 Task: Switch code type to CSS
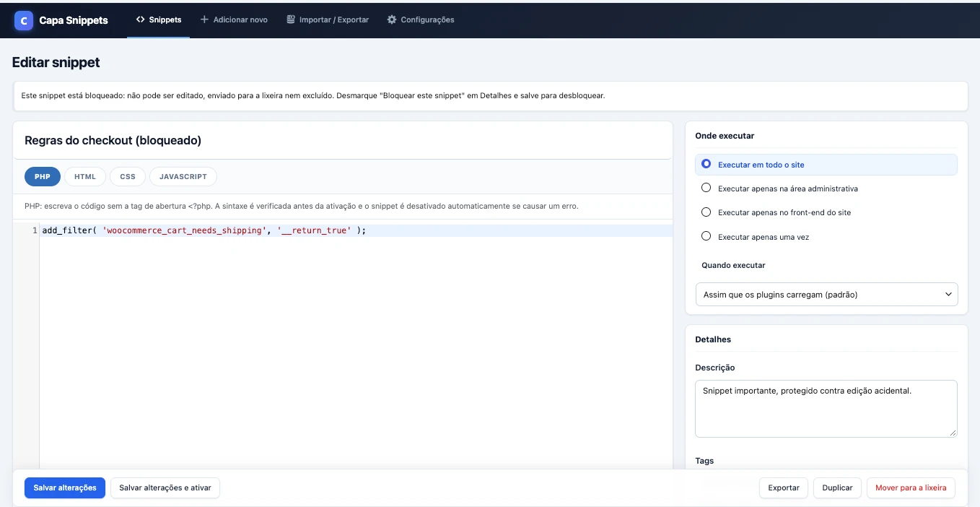pos(128,177)
